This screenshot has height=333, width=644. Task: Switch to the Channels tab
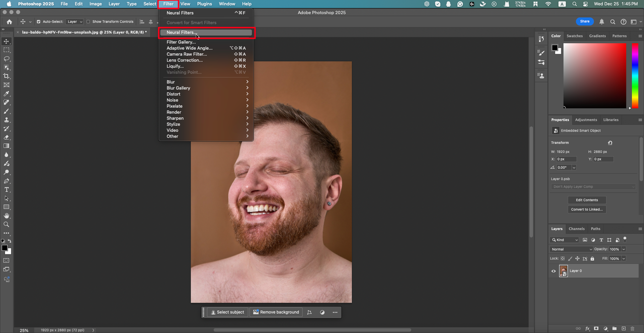(577, 229)
